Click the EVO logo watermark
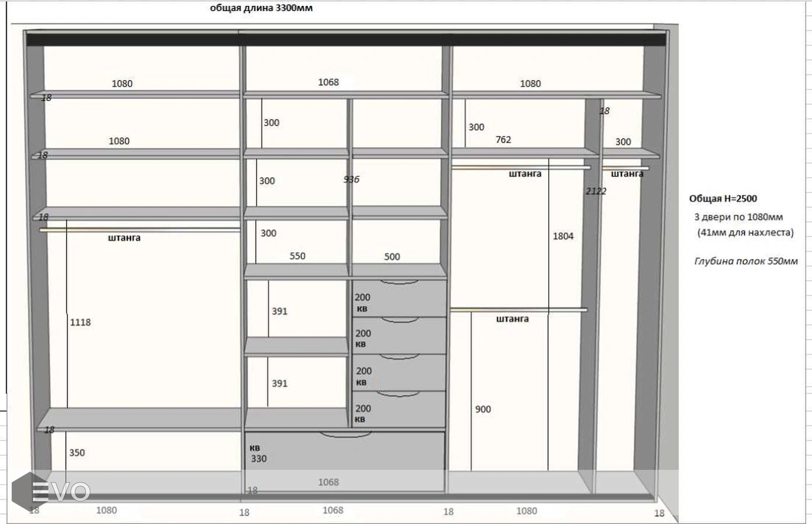This screenshot has width=812, height=524. click(51, 491)
